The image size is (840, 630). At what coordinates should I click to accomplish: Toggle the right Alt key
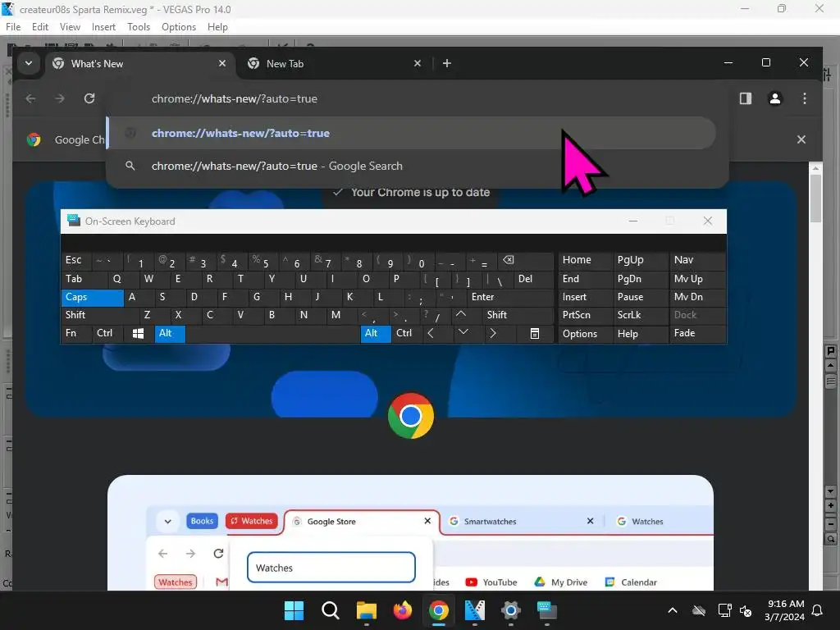[x=376, y=333]
